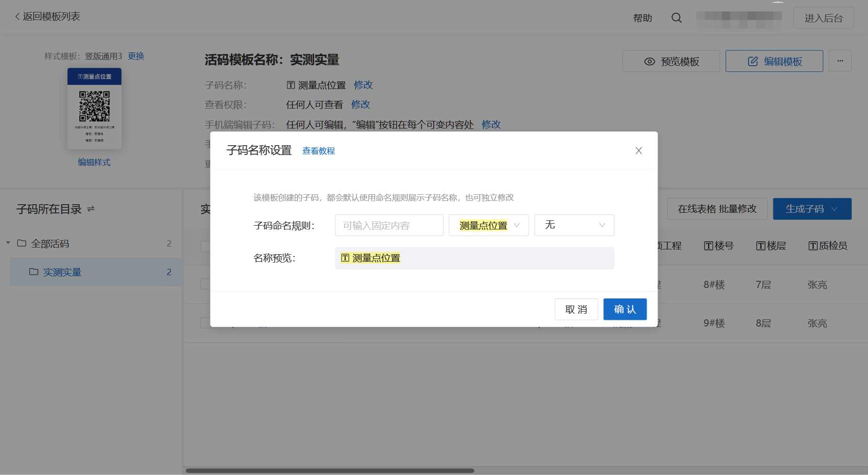868x475 pixels.
Task: Collapse the 全部活码 tree node
Action: click(x=8, y=243)
